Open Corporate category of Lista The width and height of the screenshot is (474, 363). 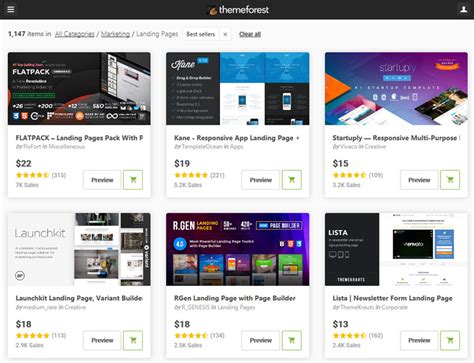[394, 307]
